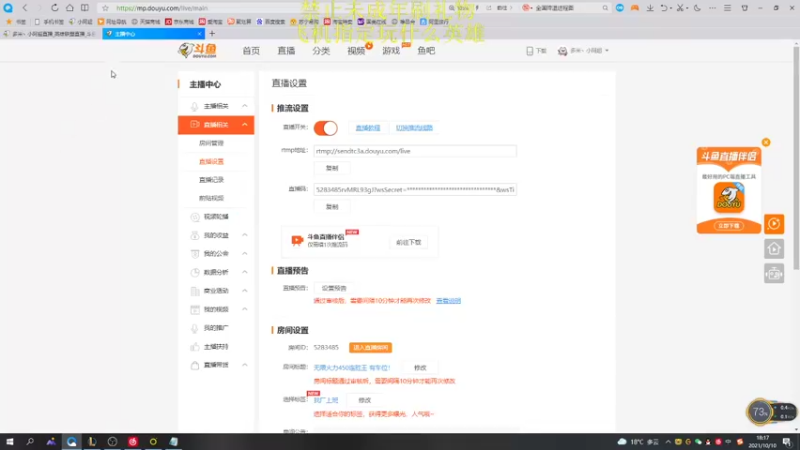Viewport: 800px width, 450px height.
Task: Expand the 我的收益 sidebar section
Action: tap(245, 235)
